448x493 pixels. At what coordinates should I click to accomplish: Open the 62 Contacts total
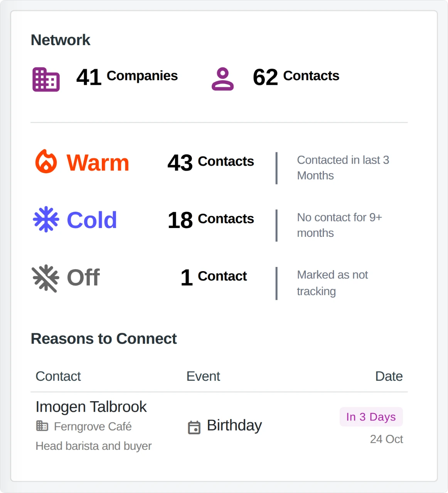click(x=296, y=77)
